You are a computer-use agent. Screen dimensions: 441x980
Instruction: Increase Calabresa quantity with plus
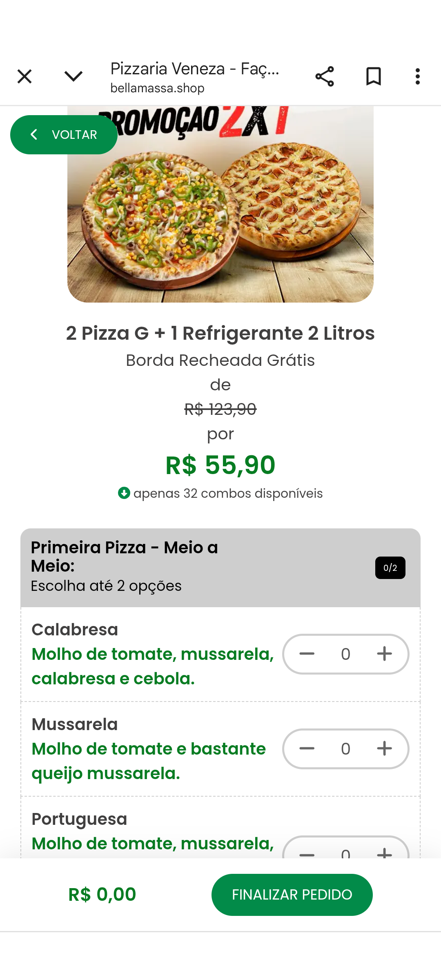pos(384,654)
